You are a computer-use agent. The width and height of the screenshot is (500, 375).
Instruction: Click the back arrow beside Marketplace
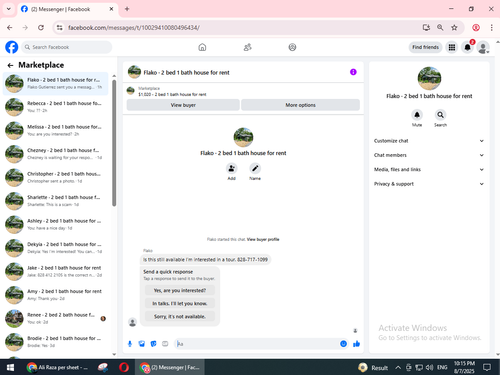pos(10,65)
